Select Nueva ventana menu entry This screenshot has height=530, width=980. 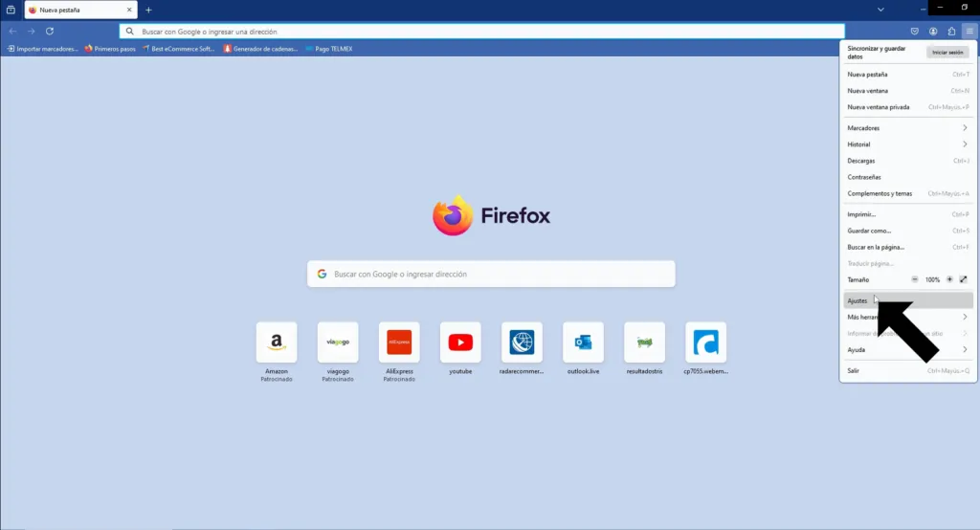pos(908,91)
